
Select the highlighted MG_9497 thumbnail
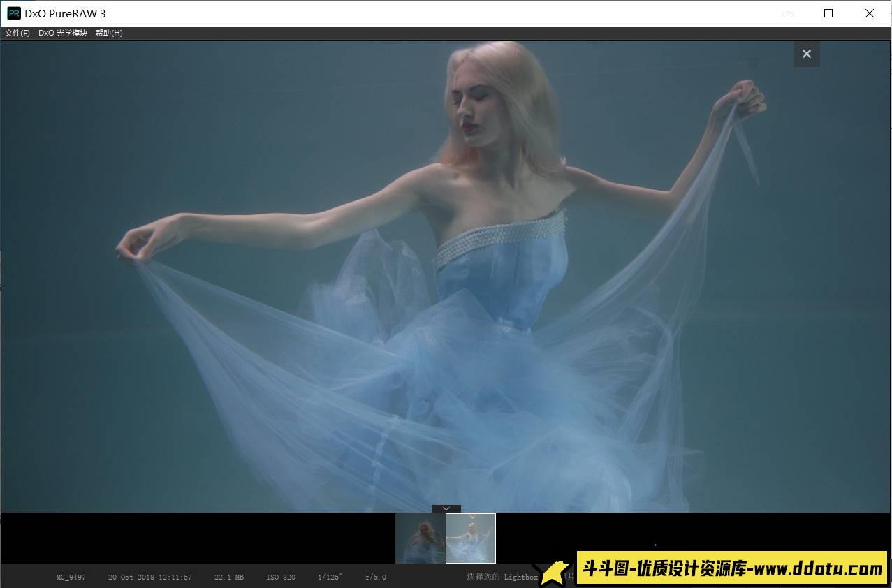471,538
